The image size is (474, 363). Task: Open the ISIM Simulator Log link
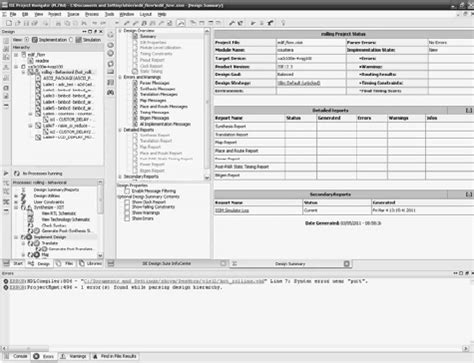pyautogui.click(x=232, y=210)
